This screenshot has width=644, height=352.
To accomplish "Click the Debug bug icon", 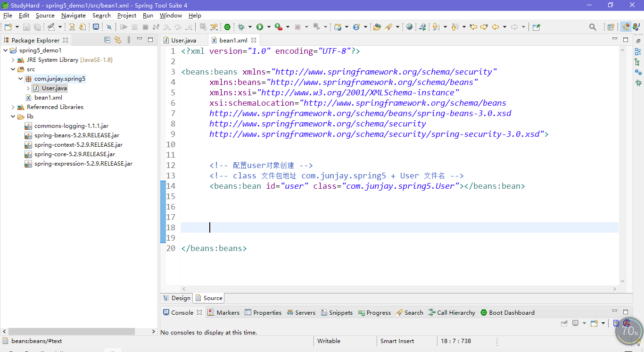I will [x=241, y=27].
